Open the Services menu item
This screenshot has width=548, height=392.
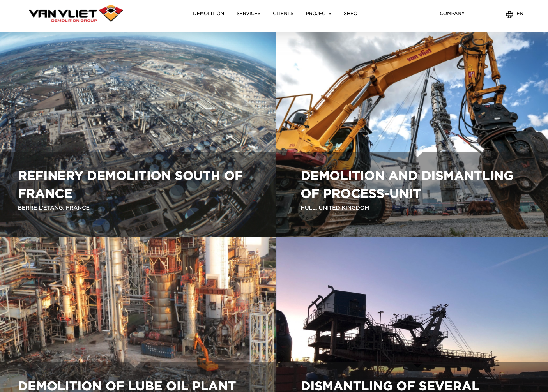(x=248, y=14)
